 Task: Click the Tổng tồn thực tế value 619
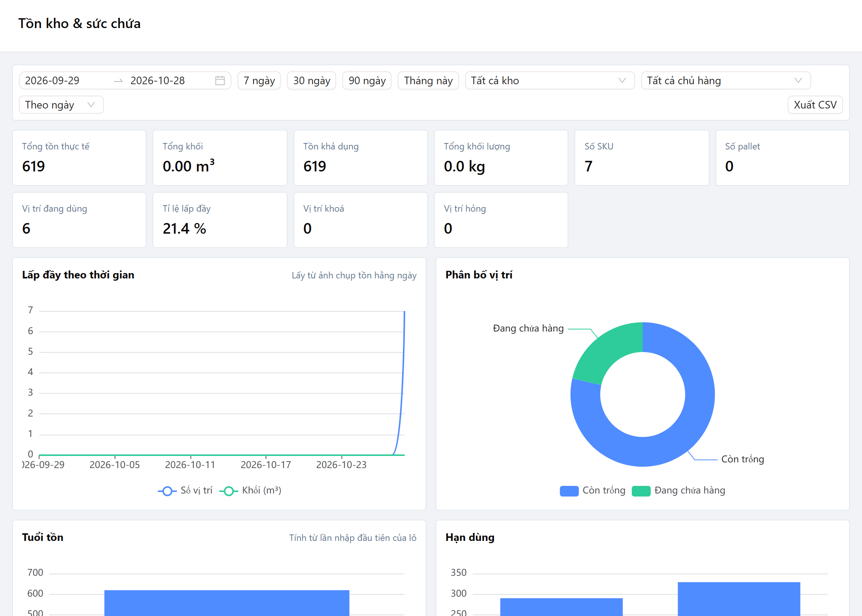[x=33, y=166]
